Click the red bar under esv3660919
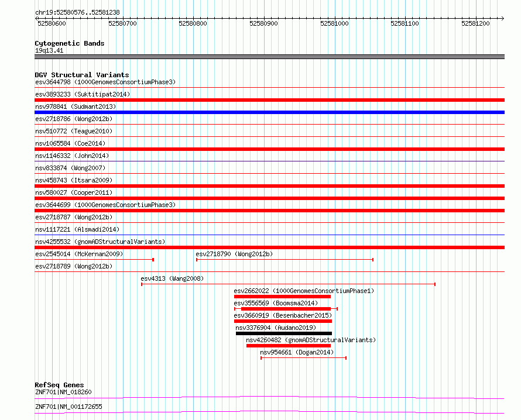521x420 pixels. 283,321
